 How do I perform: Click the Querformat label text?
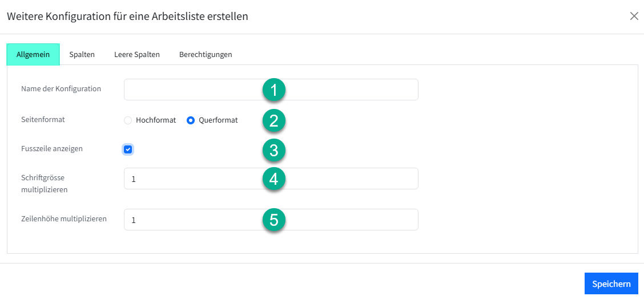click(218, 120)
